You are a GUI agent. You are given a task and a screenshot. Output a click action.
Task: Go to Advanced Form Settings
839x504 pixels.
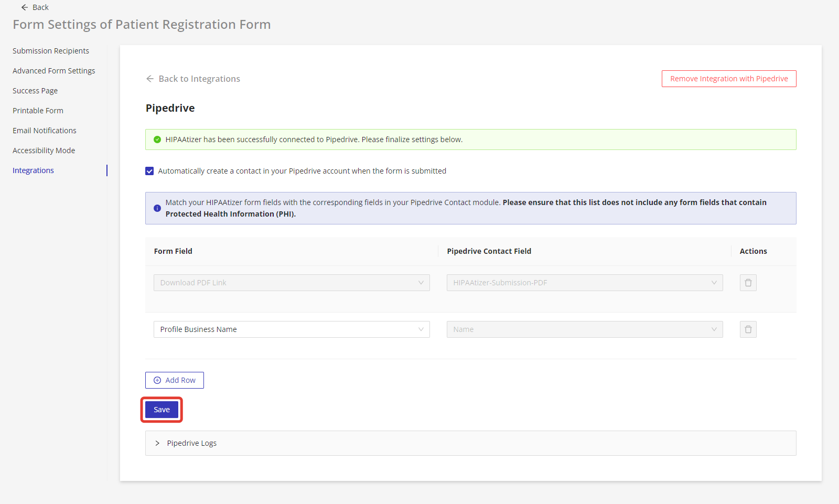(54, 71)
